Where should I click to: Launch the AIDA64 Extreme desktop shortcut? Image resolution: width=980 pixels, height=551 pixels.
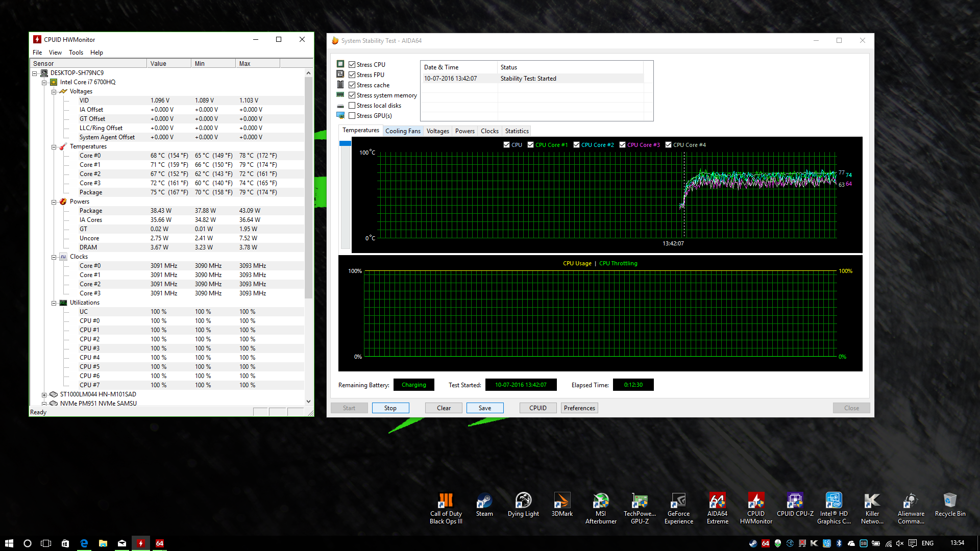pyautogui.click(x=717, y=508)
